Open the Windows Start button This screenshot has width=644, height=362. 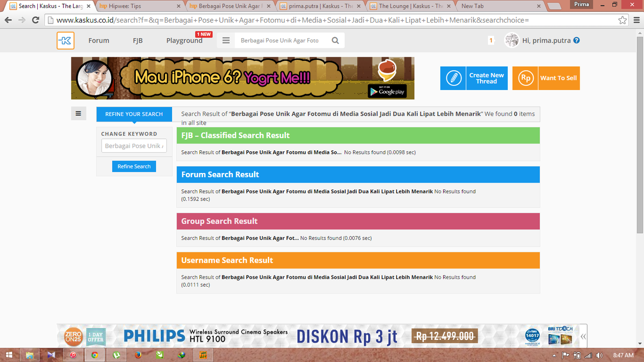click(x=9, y=355)
